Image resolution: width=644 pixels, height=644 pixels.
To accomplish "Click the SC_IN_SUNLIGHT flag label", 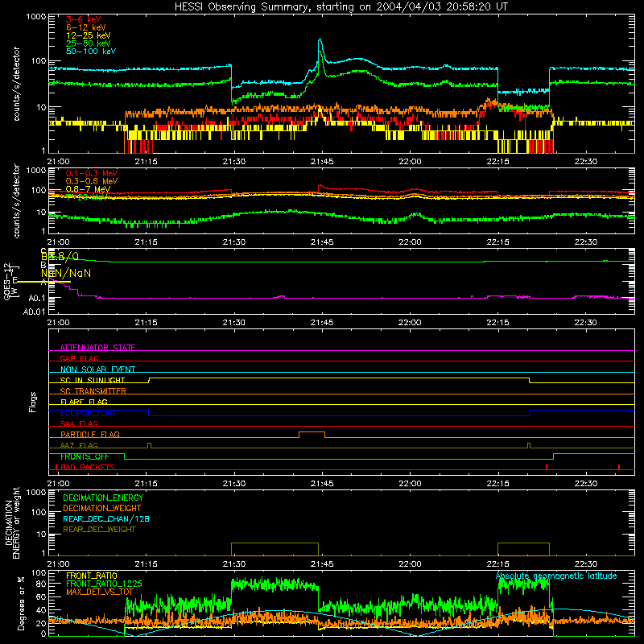I will coord(93,380).
